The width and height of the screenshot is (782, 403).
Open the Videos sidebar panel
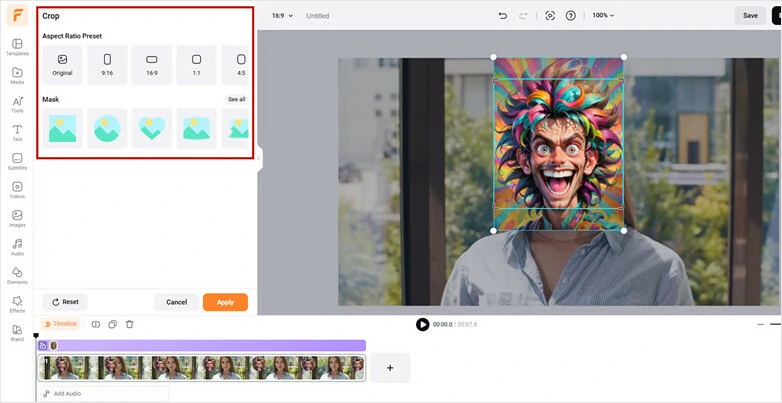click(17, 190)
